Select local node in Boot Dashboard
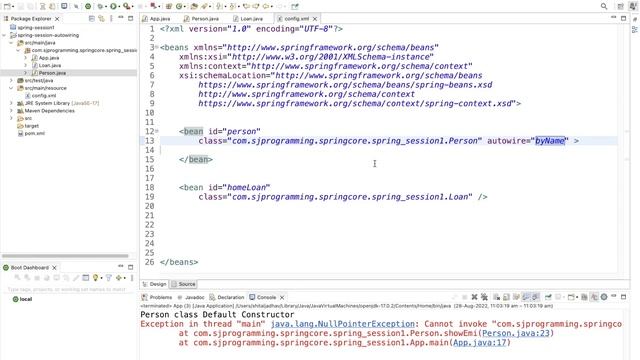This screenshot has width=640, height=360. (x=22, y=299)
